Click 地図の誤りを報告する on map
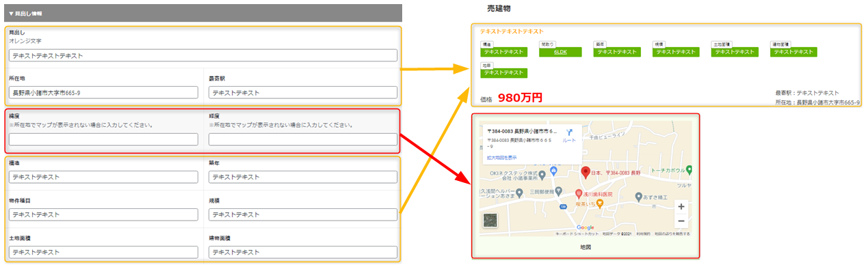Screen dimensions: 868x269 coord(672,233)
